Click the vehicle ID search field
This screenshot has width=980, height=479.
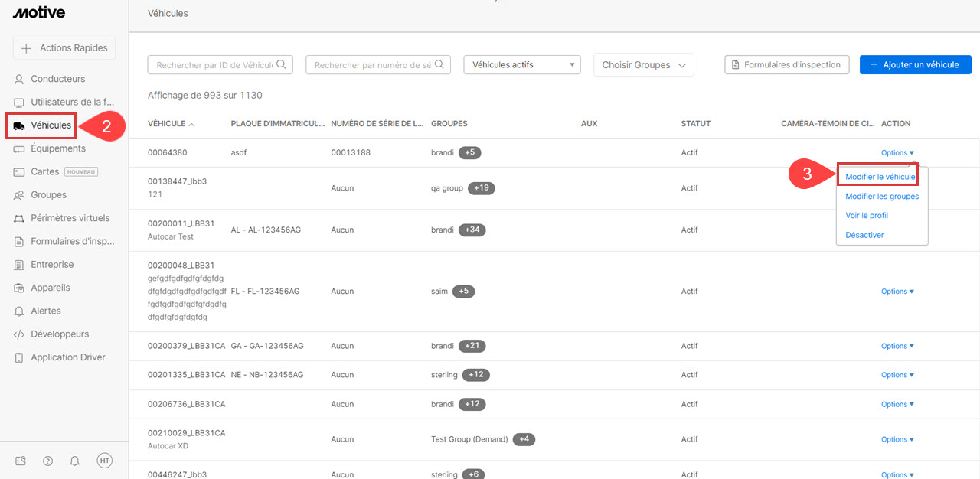coord(213,65)
